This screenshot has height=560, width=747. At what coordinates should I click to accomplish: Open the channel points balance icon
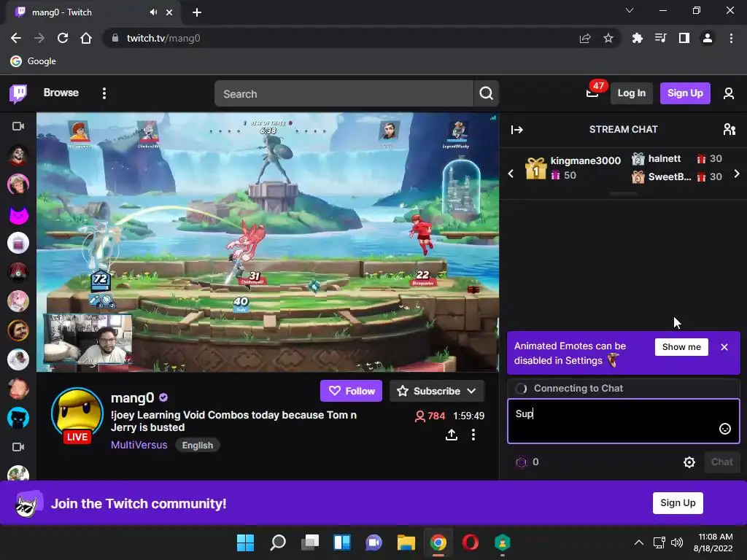coord(522,462)
